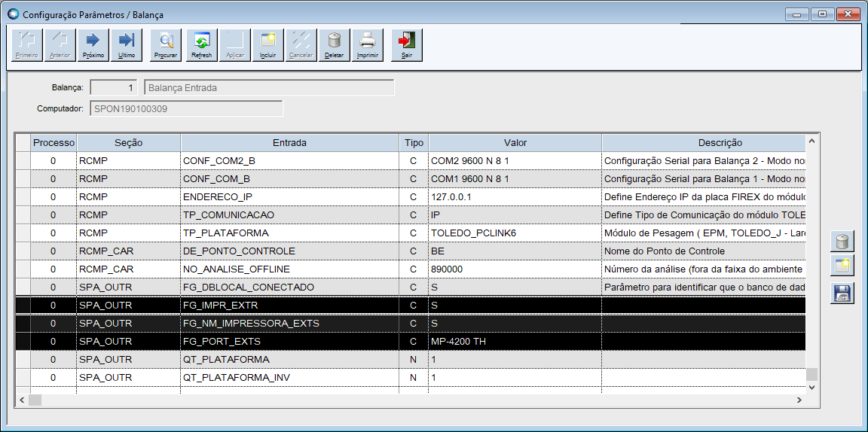
Task: Click the vertical scrollbar down arrow
Action: point(811,387)
